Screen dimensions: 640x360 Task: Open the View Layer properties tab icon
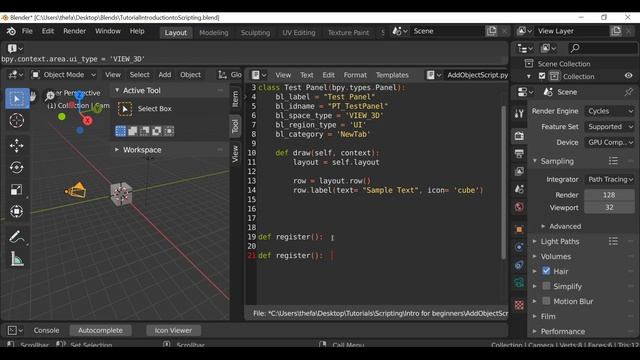(x=519, y=171)
